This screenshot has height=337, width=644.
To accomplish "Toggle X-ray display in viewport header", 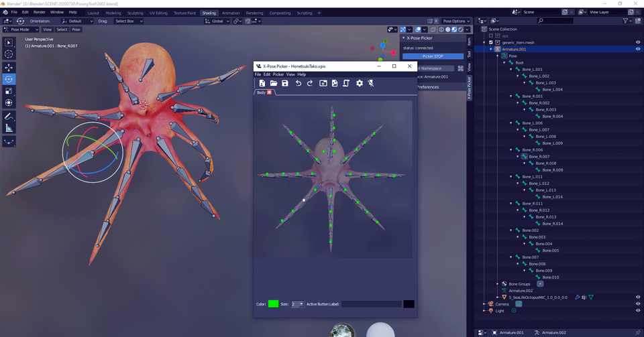I will tap(434, 29).
